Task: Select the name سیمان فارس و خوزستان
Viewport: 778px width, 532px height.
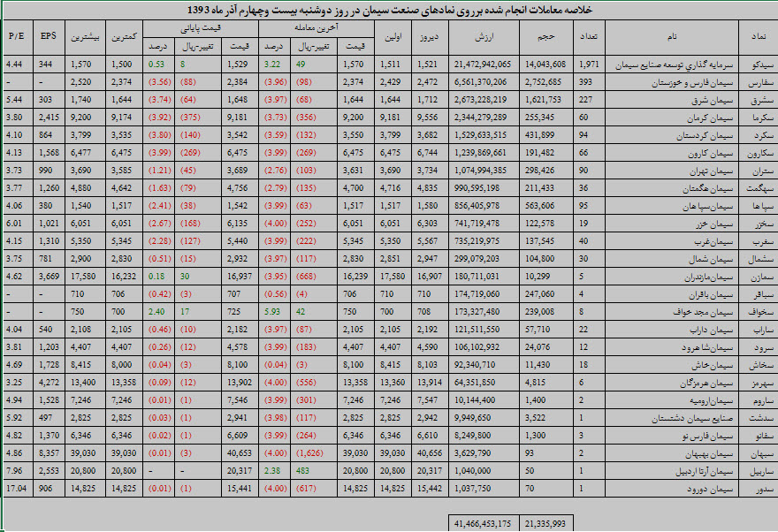Action: [x=692, y=82]
